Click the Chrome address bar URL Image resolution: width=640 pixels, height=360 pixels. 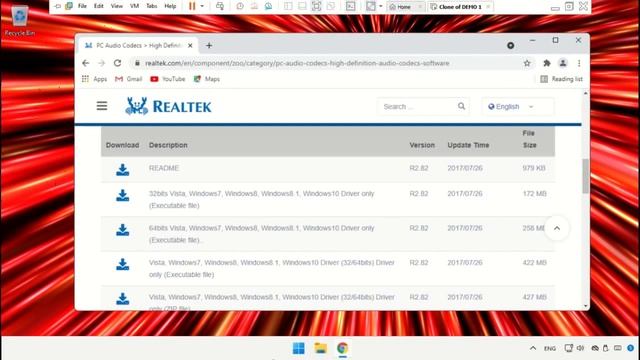(x=297, y=63)
